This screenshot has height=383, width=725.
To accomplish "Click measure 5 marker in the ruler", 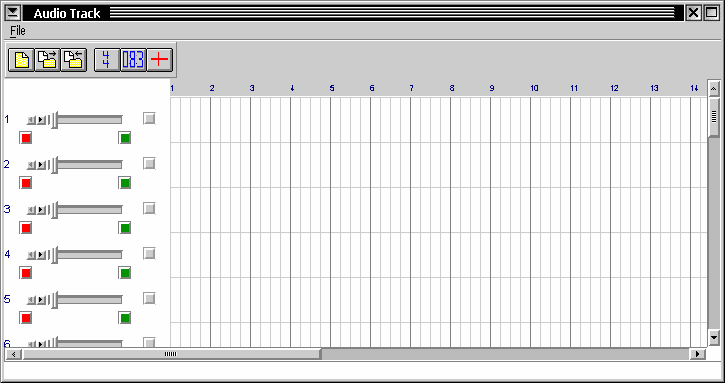I will [332, 88].
